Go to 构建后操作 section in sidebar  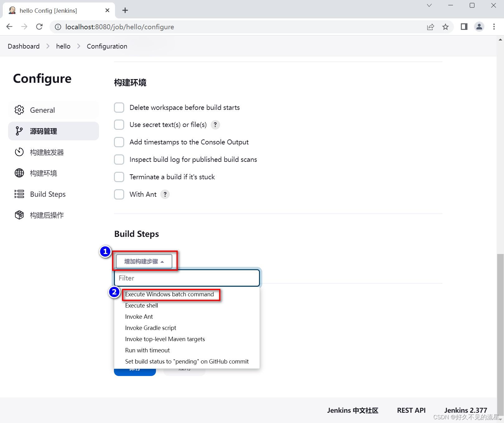[x=54, y=215]
